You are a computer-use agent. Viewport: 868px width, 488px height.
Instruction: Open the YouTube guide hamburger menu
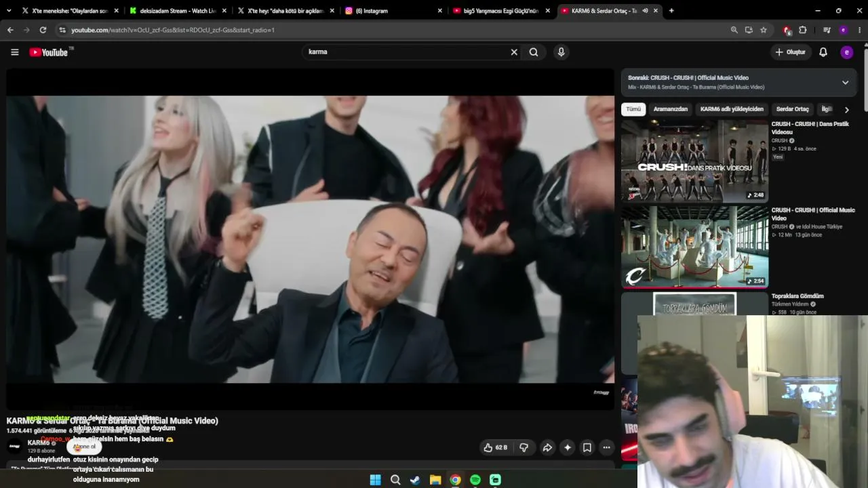click(14, 52)
